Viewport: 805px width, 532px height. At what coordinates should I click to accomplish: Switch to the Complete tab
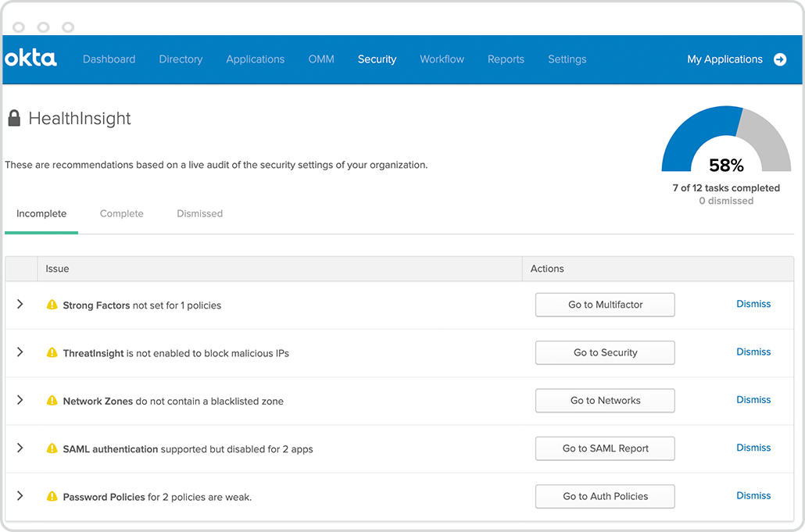pyautogui.click(x=121, y=213)
